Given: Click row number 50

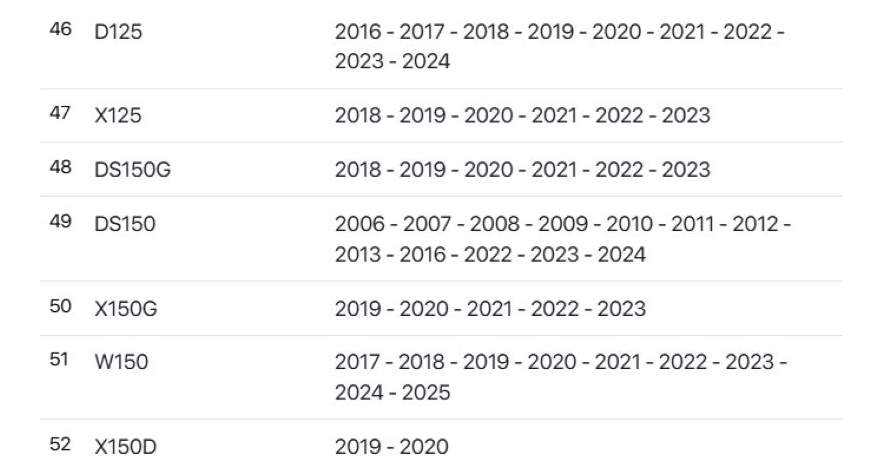Looking at the screenshot, I should tap(59, 307).
